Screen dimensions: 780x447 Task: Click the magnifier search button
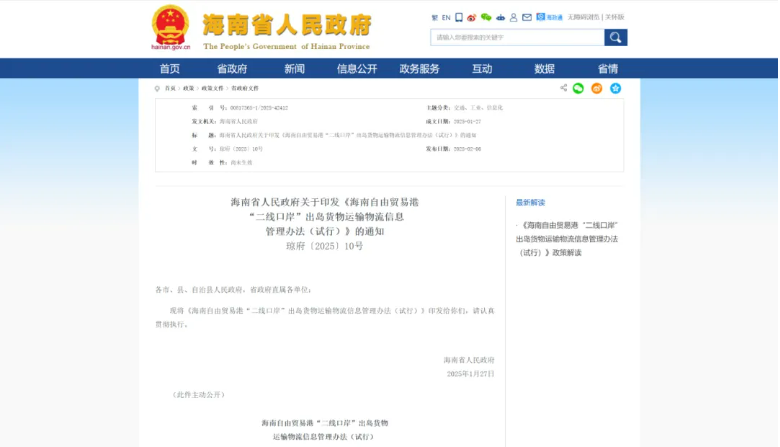coord(616,37)
